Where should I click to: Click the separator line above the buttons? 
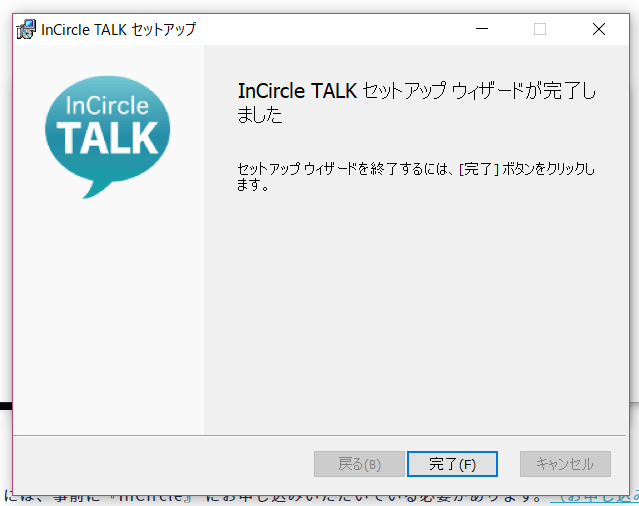tap(320, 436)
